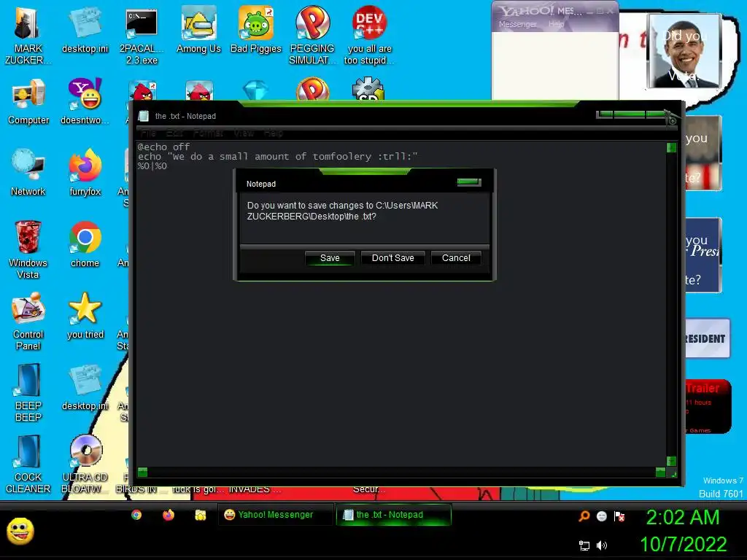
Task: Open the pinned folder icon on taskbar
Action: pos(201,515)
